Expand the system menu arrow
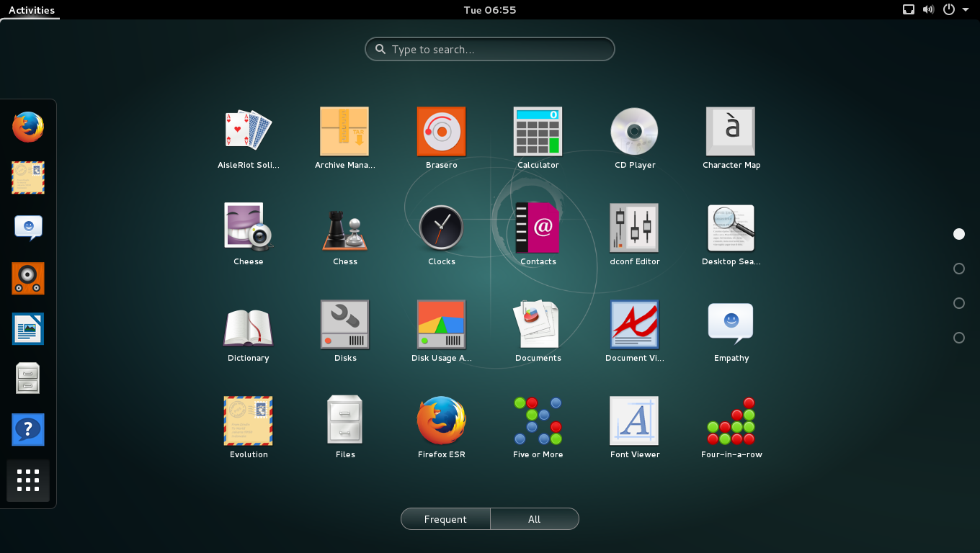Image resolution: width=980 pixels, height=553 pixels. coord(966,10)
